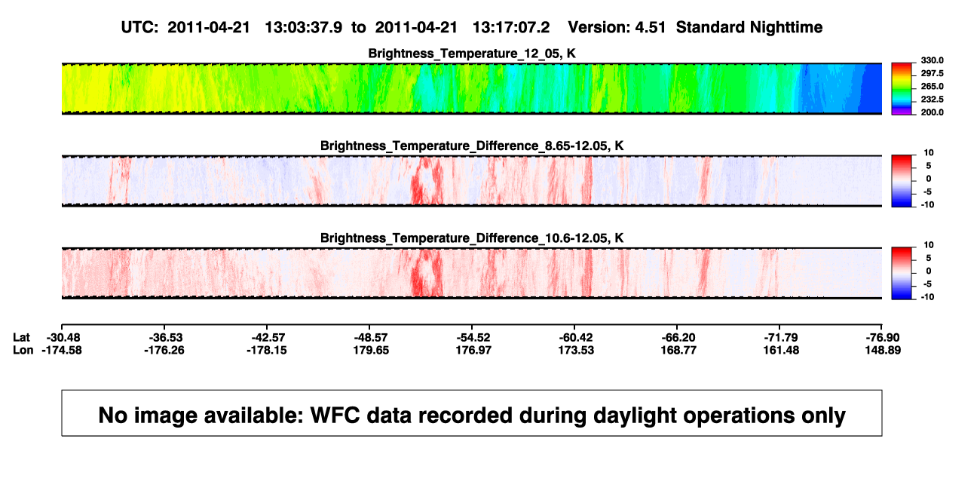Click the longitude value -178.15

click(267, 350)
